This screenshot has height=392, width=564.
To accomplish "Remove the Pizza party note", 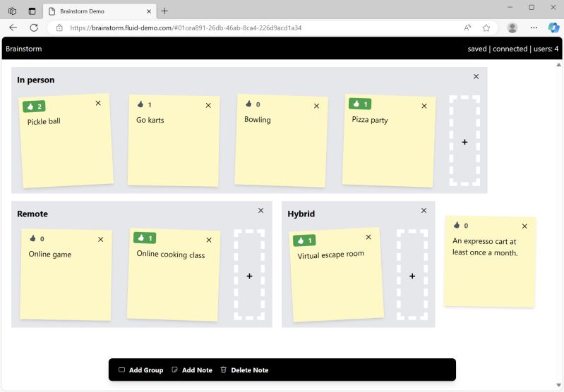I will [424, 106].
